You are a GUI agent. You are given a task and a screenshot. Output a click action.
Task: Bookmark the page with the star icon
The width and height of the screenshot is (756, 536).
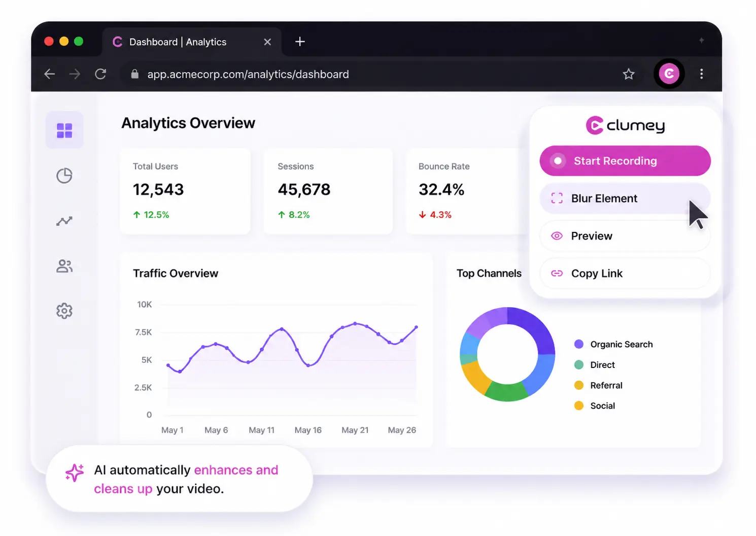click(629, 74)
